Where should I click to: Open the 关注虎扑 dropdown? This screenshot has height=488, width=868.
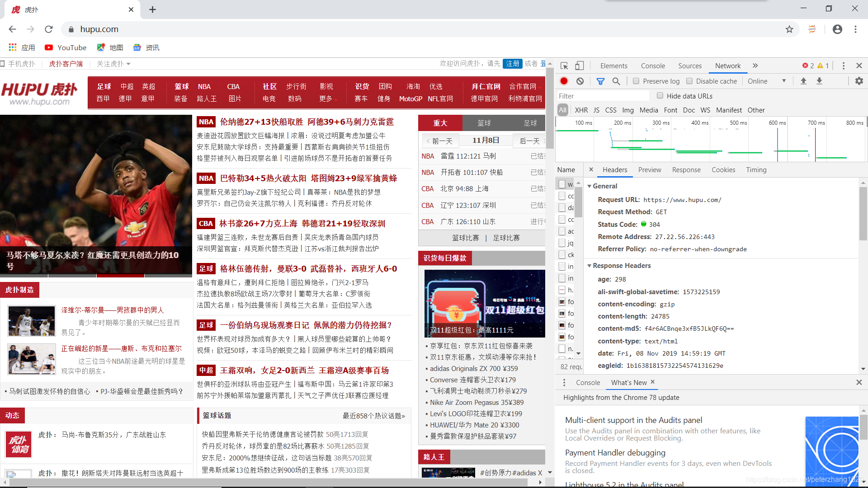pos(113,64)
